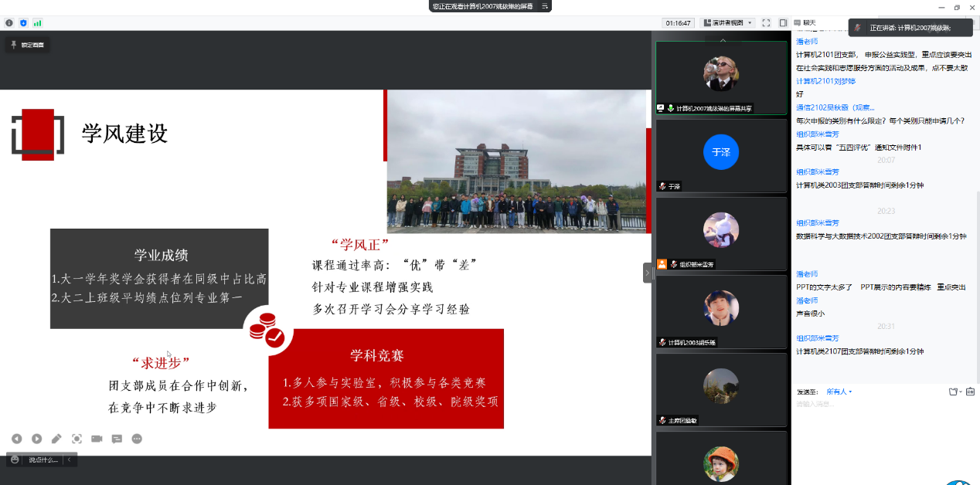This screenshot has width=980, height=485.
Task: Click the camera icon in slide controls
Action: click(97, 439)
